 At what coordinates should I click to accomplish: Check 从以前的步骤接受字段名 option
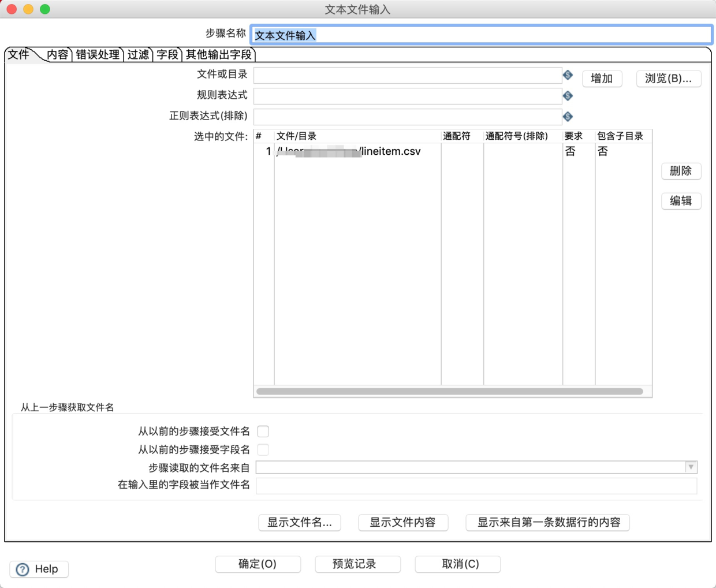pos(263,449)
